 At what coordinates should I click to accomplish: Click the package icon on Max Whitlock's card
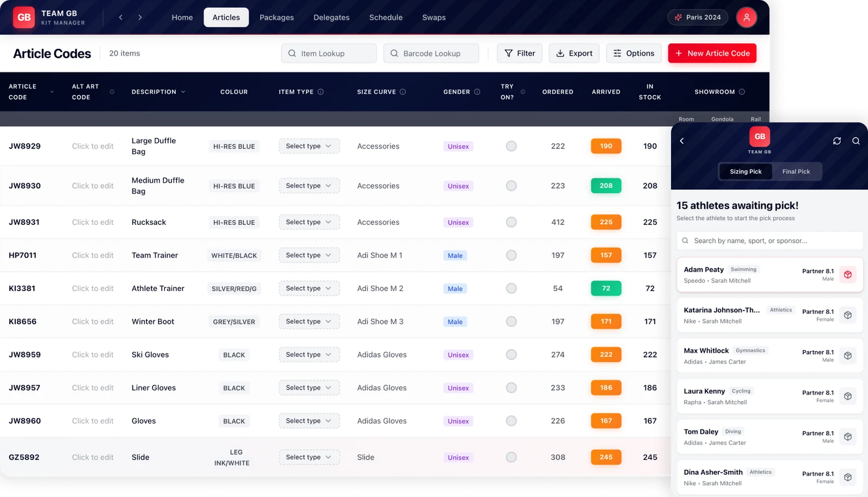pyautogui.click(x=848, y=356)
